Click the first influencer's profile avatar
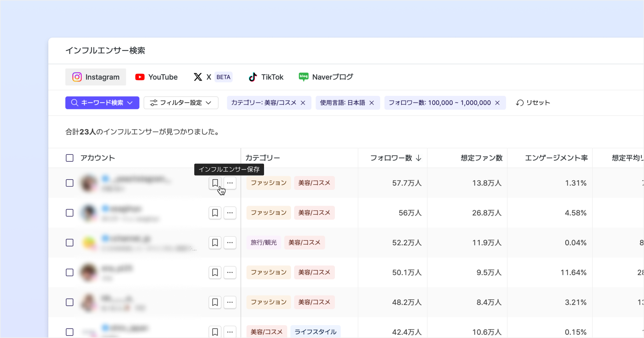 pos(89,183)
